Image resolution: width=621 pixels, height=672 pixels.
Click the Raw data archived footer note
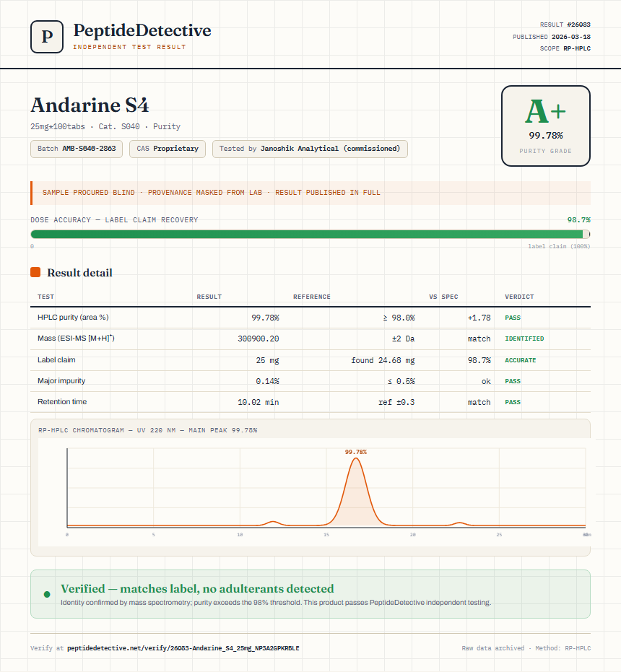tap(526, 648)
